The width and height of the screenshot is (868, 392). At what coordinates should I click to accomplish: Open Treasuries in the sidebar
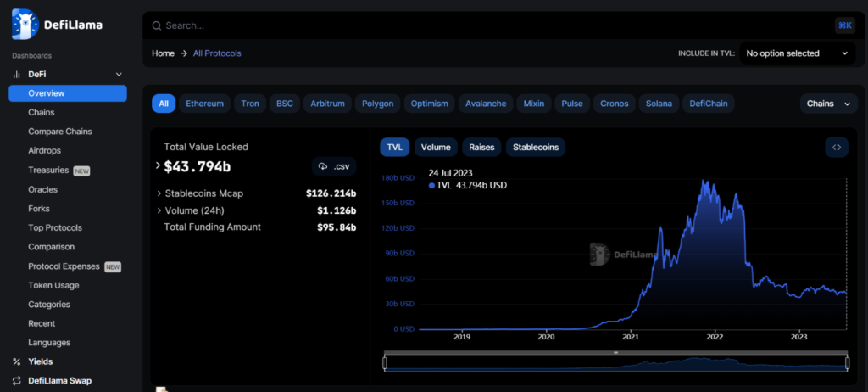[x=48, y=170]
